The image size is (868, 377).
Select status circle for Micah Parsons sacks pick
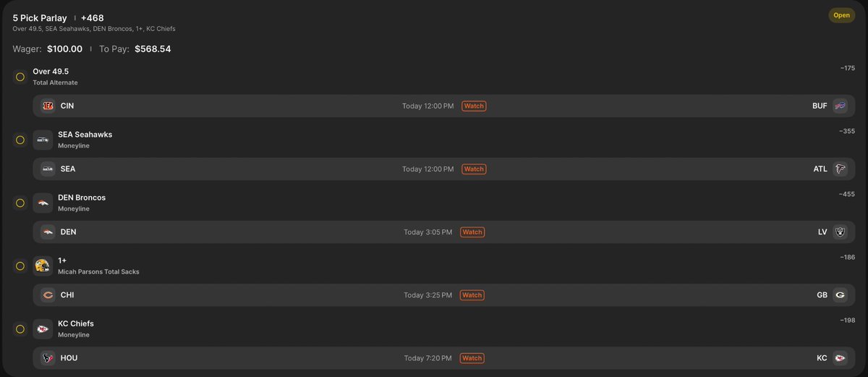pyautogui.click(x=20, y=266)
